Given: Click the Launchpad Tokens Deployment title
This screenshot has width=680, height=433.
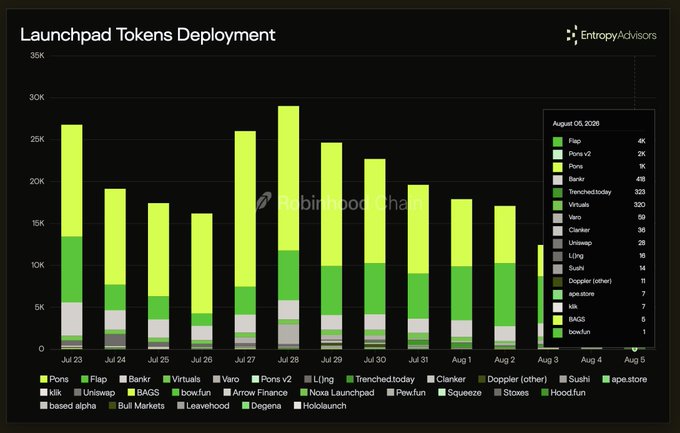Looking at the screenshot, I should click(x=147, y=35).
